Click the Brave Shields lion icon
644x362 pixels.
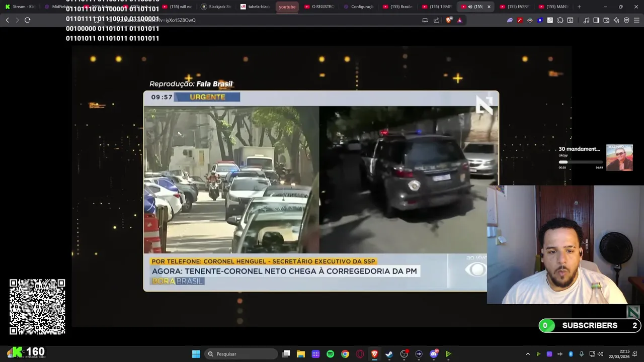click(x=449, y=20)
